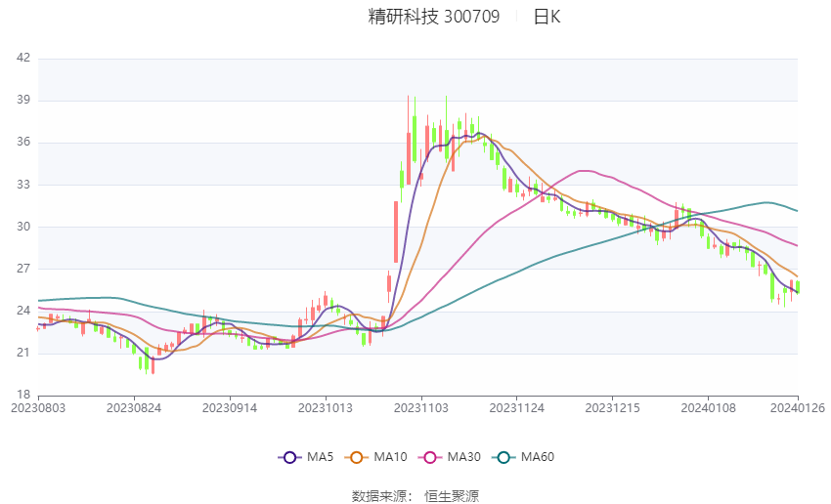Toggle the MA30 legend series
This screenshot has height=504, width=831.
tap(450, 457)
